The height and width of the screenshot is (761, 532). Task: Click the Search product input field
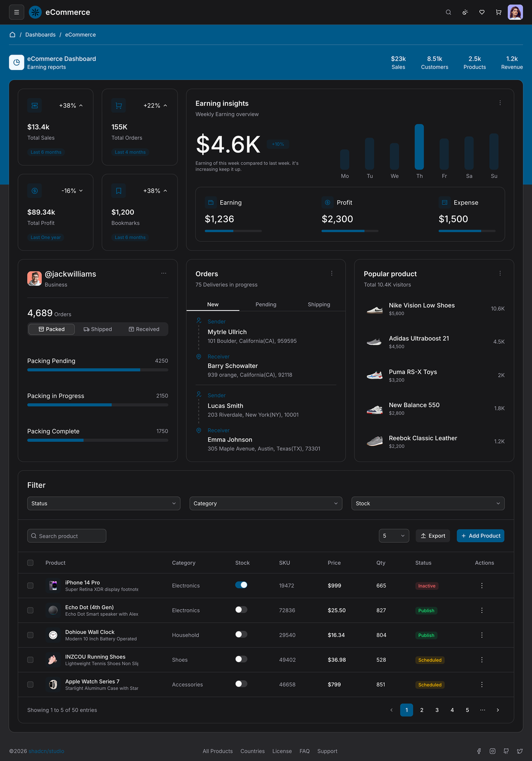click(67, 536)
